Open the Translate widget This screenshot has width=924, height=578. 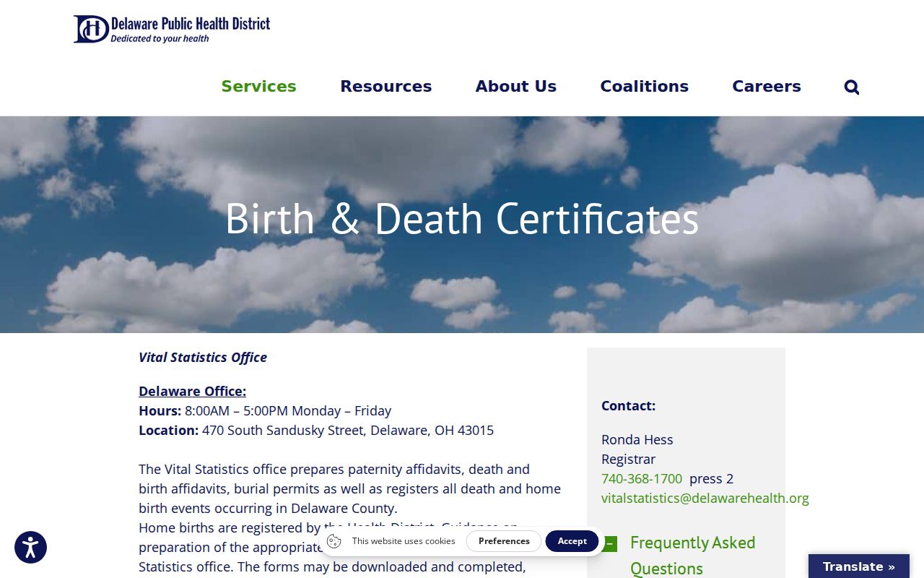[858, 566]
